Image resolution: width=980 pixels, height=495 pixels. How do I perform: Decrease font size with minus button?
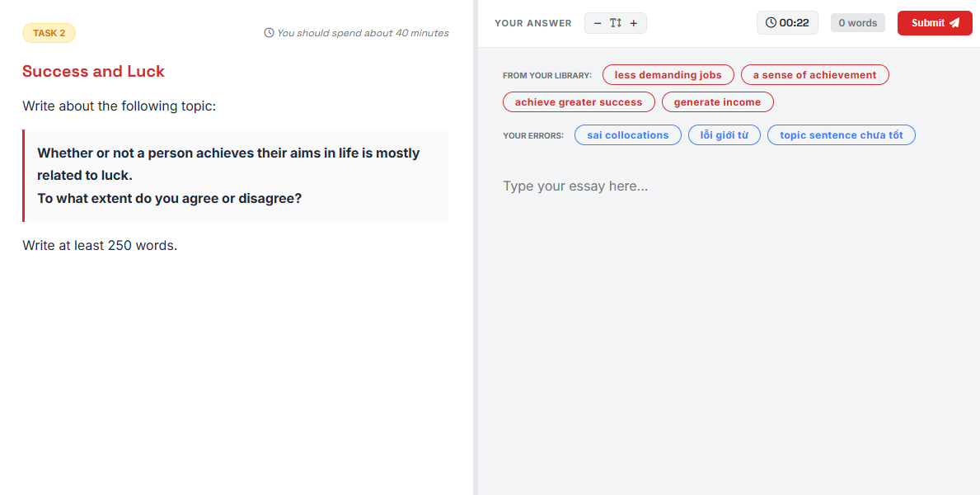(x=598, y=23)
